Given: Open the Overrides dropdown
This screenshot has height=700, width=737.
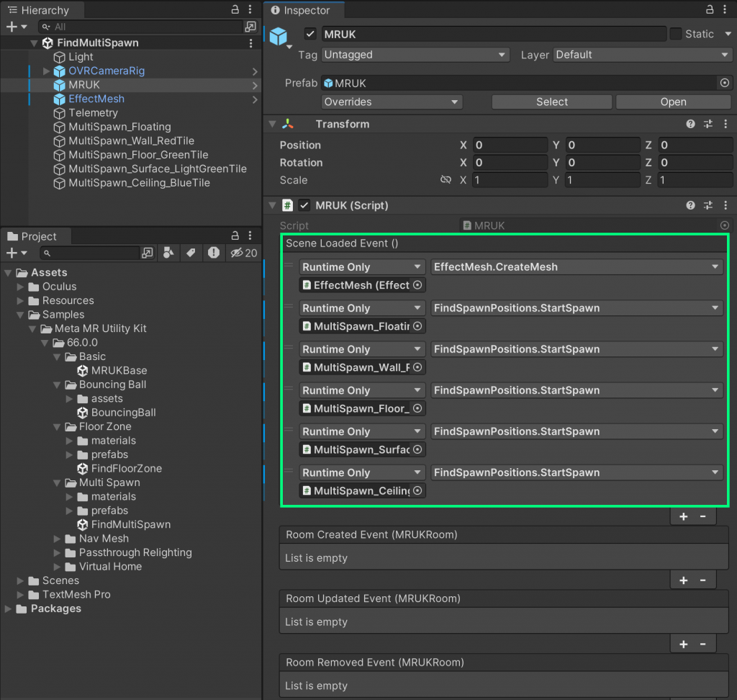Looking at the screenshot, I should tap(392, 102).
